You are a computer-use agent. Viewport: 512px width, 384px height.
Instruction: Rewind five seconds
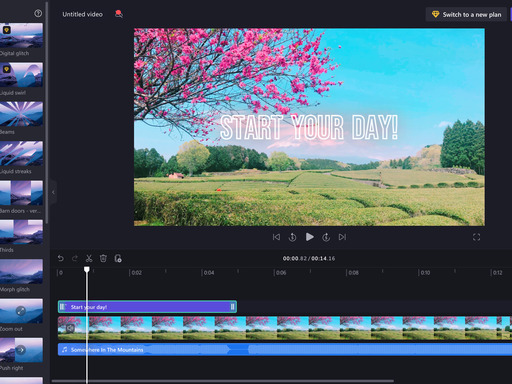[292, 237]
